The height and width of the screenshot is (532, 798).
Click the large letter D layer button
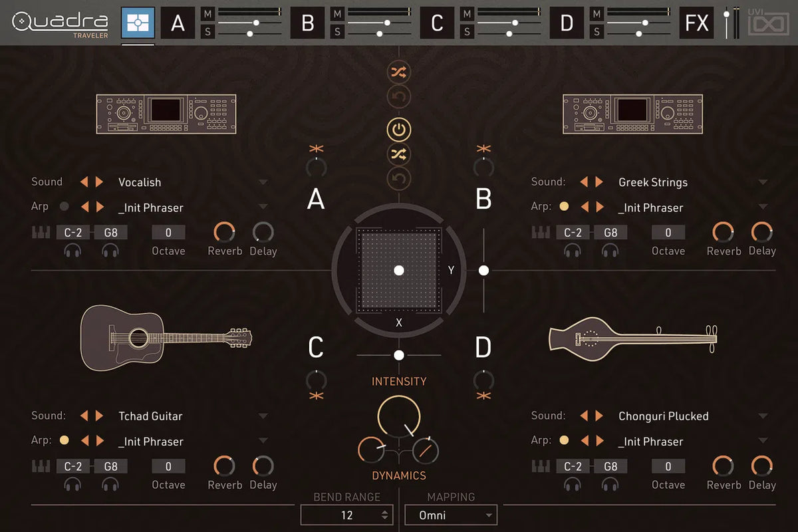[483, 348]
